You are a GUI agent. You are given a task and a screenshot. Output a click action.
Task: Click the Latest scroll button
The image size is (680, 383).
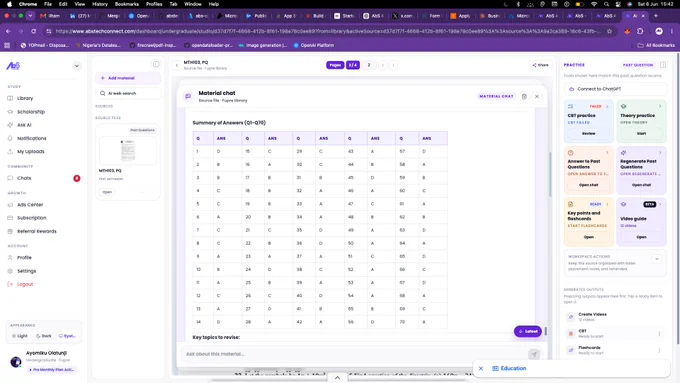528,331
